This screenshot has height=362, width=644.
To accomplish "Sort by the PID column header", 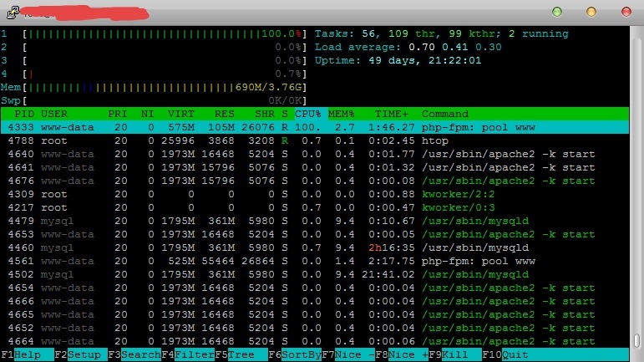I will pyautogui.click(x=24, y=114).
